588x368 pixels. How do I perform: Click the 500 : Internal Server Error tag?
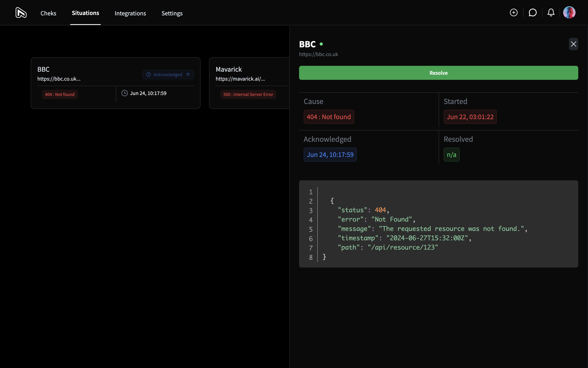point(248,94)
